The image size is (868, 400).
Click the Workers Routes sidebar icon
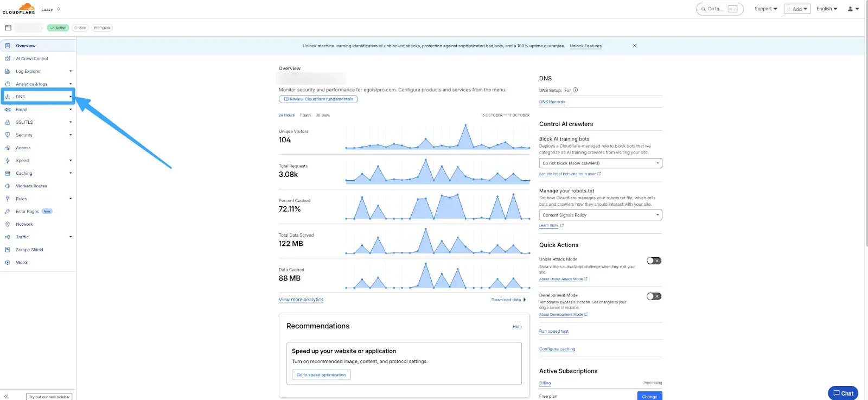pyautogui.click(x=8, y=186)
